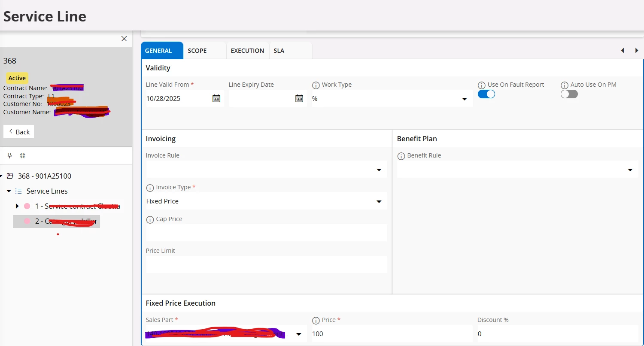644x346 pixels.
Task: Show info for Cap Price field
Action: [150, 219]
